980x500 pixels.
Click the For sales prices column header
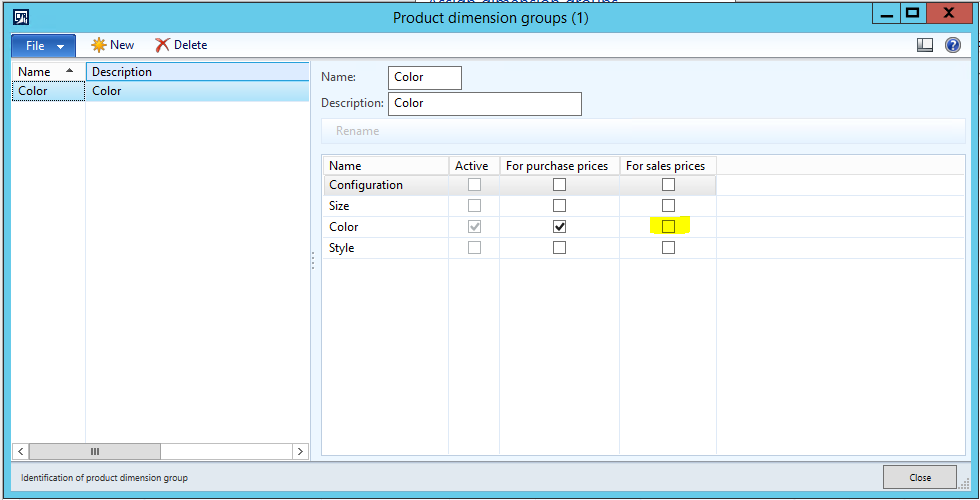pyautogui.click(x=668, y=166)
